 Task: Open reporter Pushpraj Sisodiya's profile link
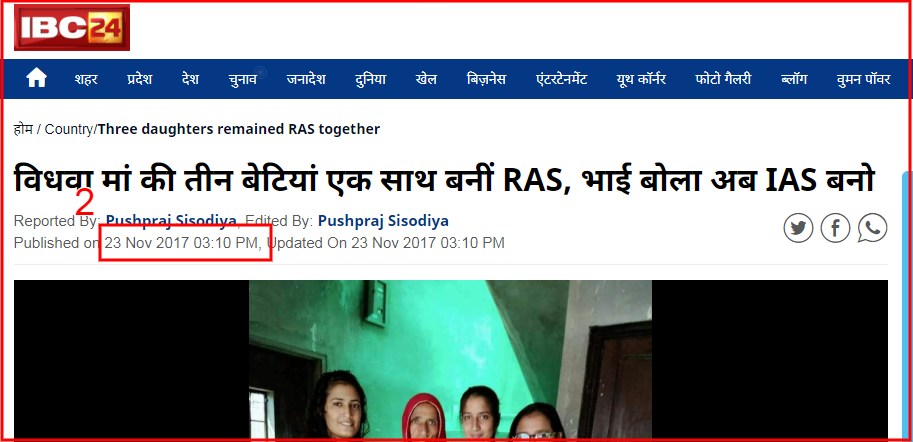[x=171, y=221]
